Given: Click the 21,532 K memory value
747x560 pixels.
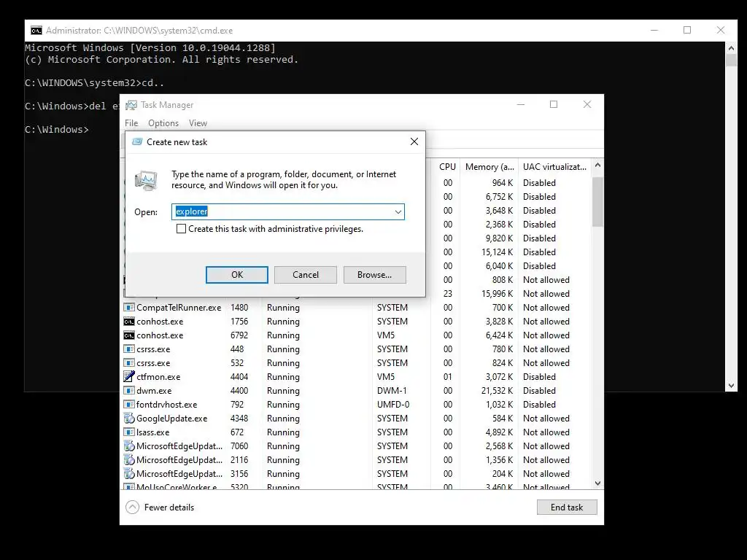Looking at the screenshot, I should (x=497, y=391).
